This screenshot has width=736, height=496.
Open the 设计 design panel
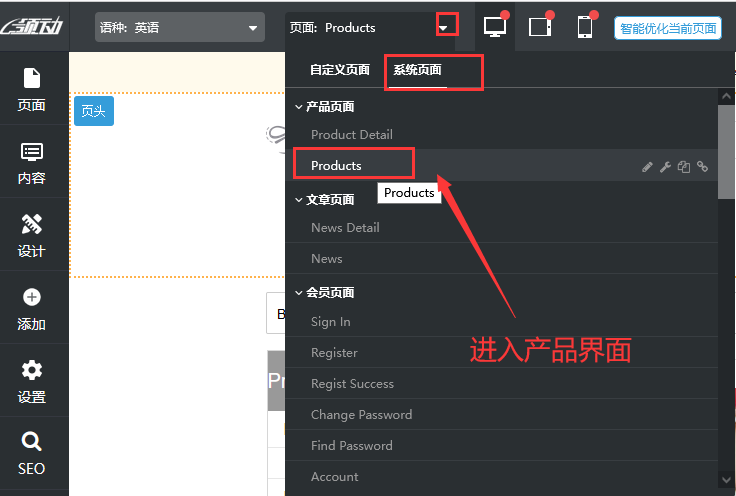32,235
